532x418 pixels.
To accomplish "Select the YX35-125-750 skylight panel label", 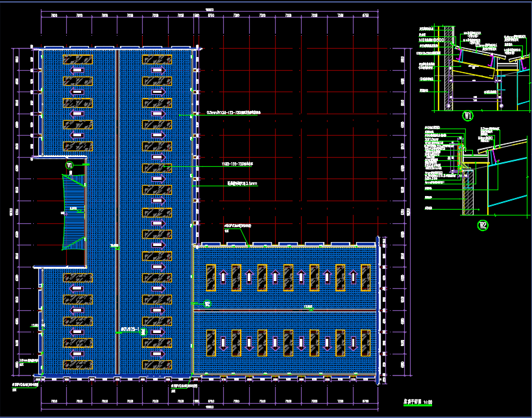I will point(237,164).
